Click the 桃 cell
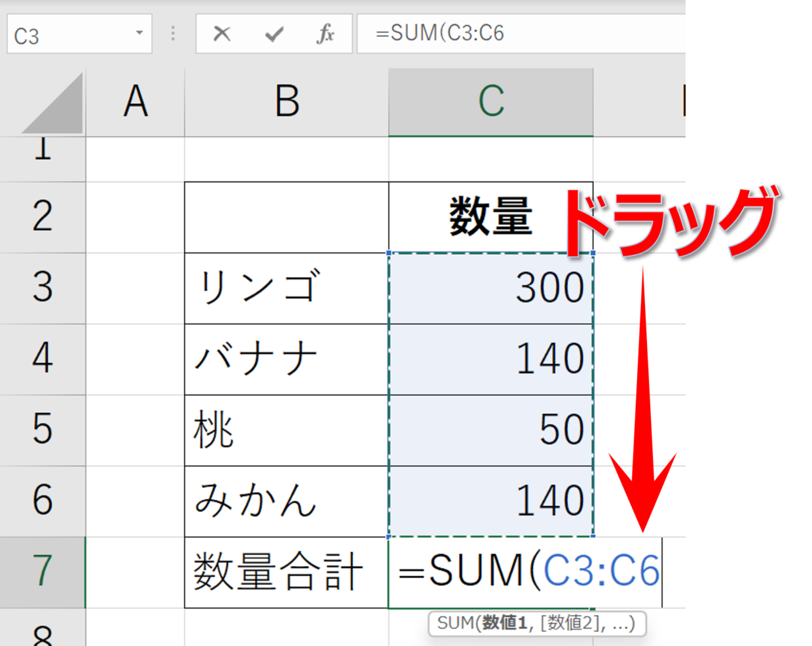Image resolution: width=812 pixels, height=646 pixels. 287,430
